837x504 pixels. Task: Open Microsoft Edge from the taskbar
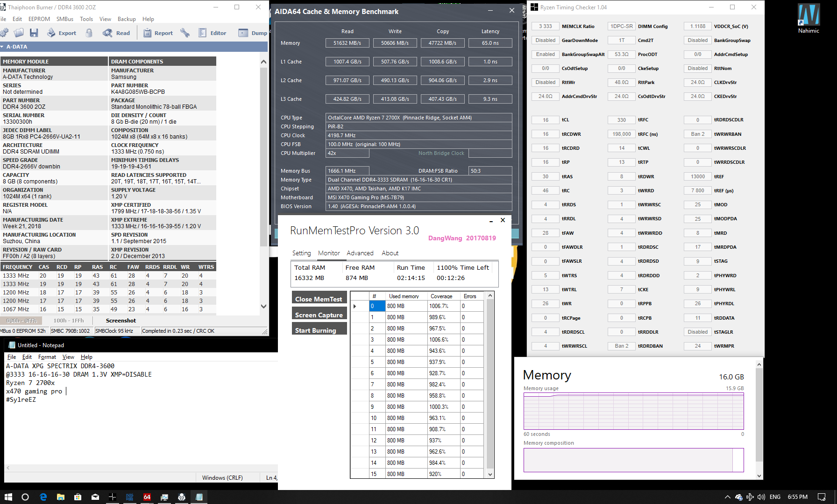click(x=43, y=497)
